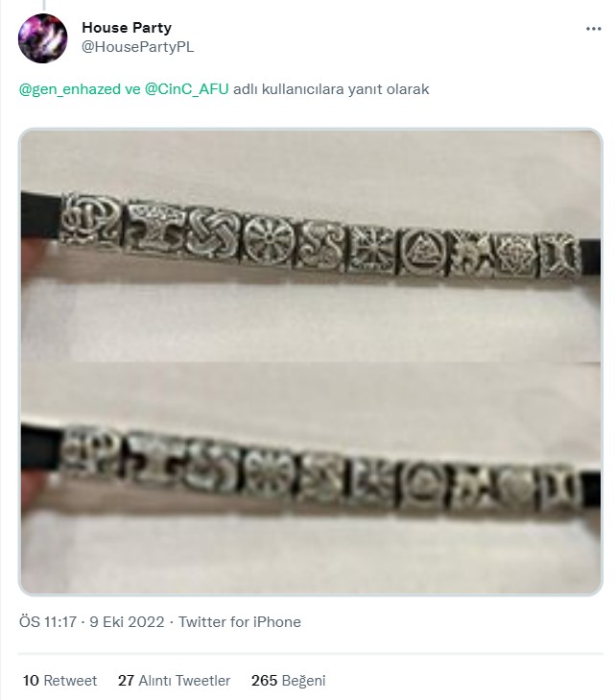
Task: Open the @CinC_AFU mention link
Action: pos(186,89)
